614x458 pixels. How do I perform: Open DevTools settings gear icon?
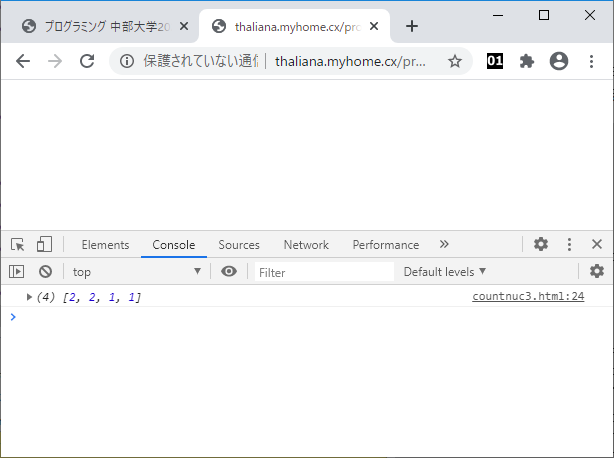pyautogui.click(x=540, y=245)
